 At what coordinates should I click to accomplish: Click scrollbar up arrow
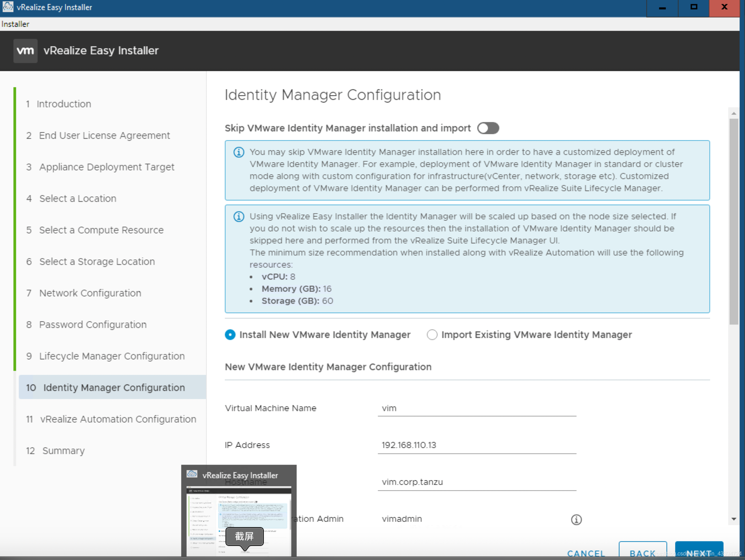coord(734,113)
